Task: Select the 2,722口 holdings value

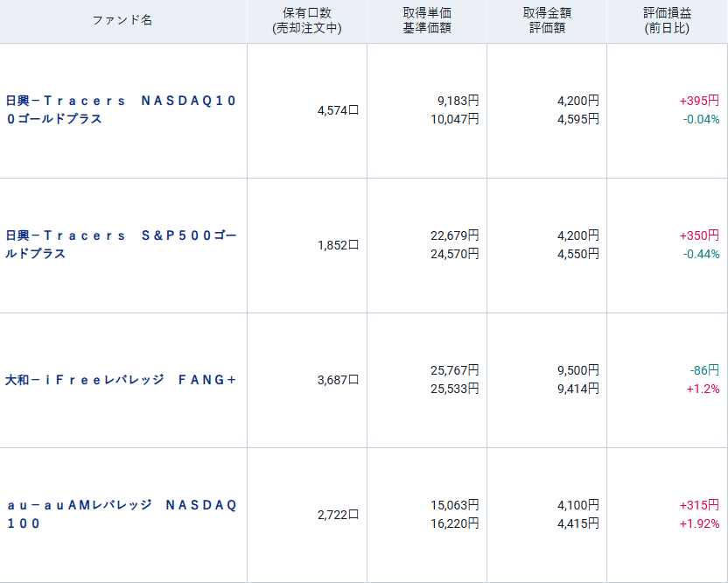Action: click(x=338, y=515)
